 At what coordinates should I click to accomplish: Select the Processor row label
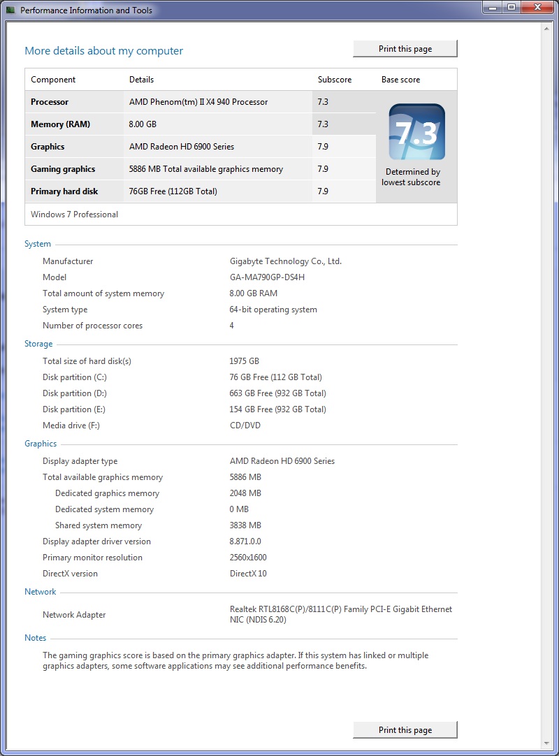50,102
